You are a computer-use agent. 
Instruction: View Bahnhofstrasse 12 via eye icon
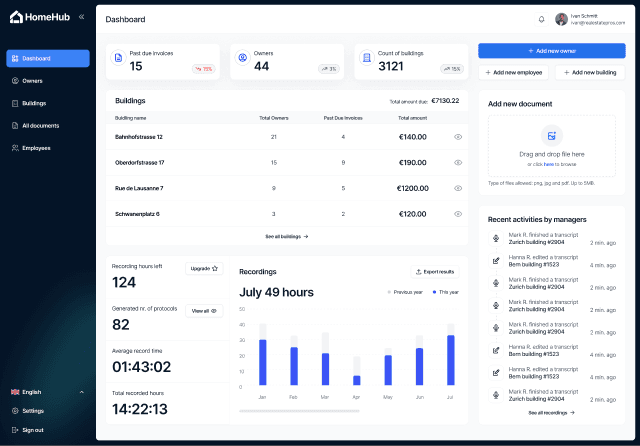458,137
